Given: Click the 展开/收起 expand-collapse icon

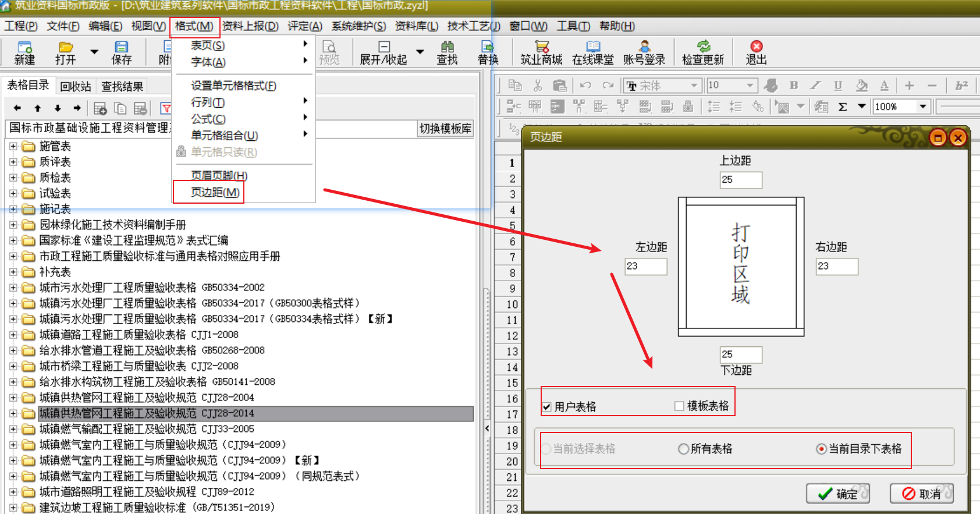Looking at the screenshot, I should (x=384, y=47).
